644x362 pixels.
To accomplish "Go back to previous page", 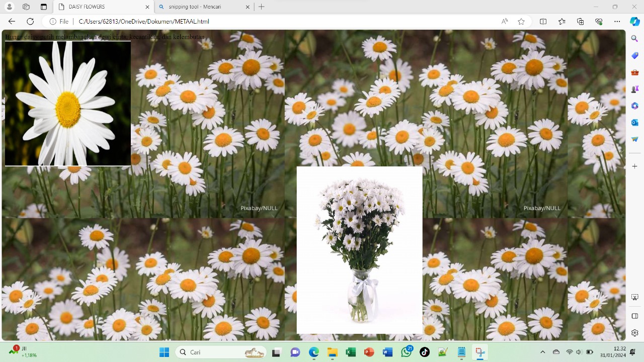I will pyautogui.click(x=12, y=22).
